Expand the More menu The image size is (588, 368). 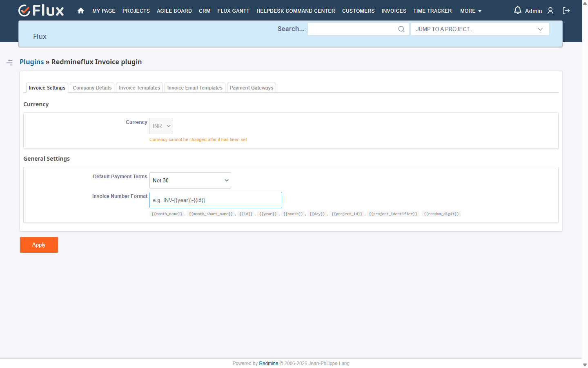[x=470, y=11]
